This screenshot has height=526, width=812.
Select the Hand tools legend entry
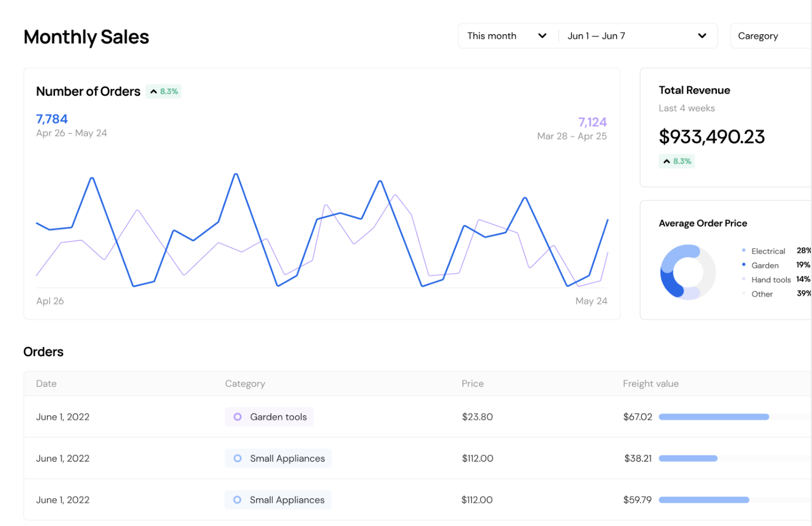point(770,280)
